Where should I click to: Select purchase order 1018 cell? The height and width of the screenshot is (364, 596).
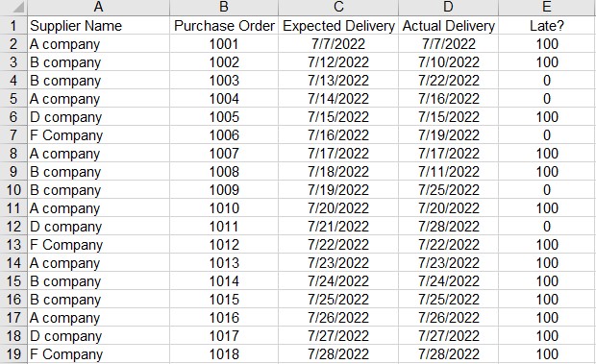click(x=224, y=353)
